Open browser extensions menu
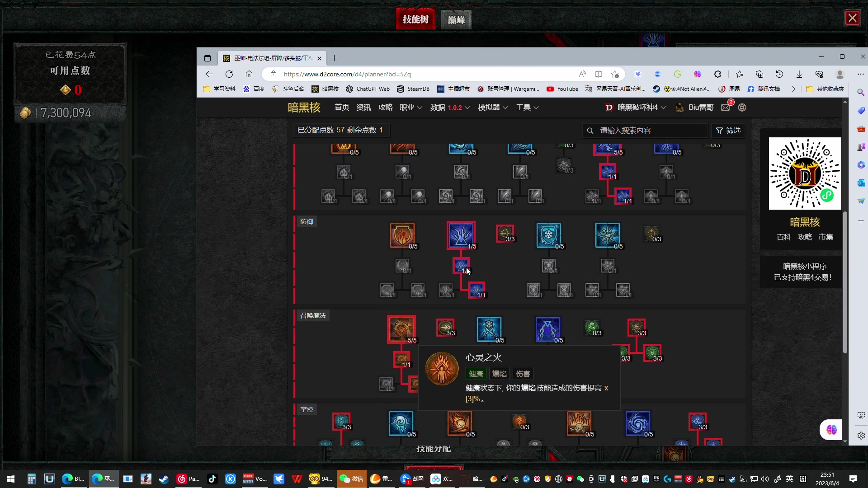868x488 pixels. [717, 74]
